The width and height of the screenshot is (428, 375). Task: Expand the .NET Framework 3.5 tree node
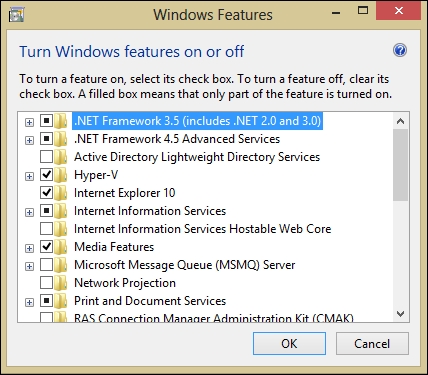click(x=29, y=122)
